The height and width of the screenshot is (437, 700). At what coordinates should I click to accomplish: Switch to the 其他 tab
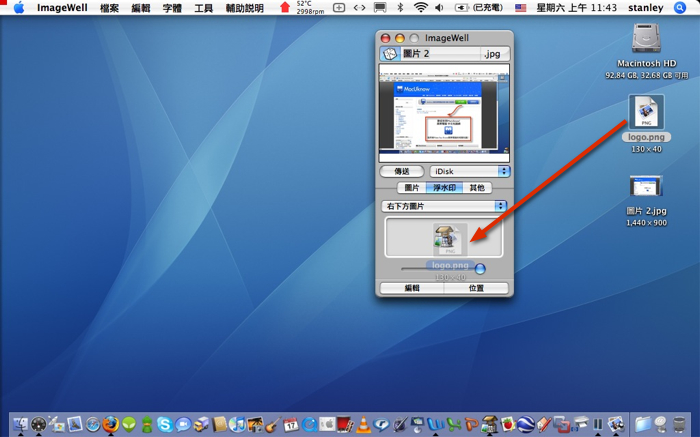(x=477, y=187)
